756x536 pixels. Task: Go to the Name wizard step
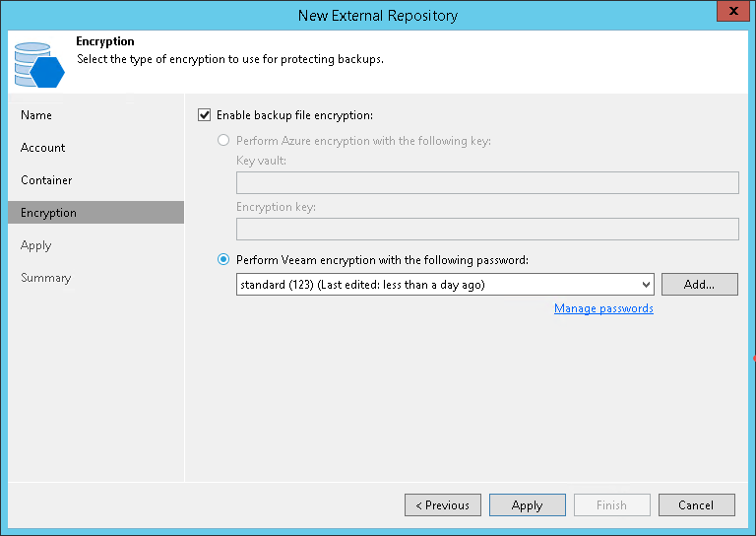pyautogui.click(x=36, y=115)
